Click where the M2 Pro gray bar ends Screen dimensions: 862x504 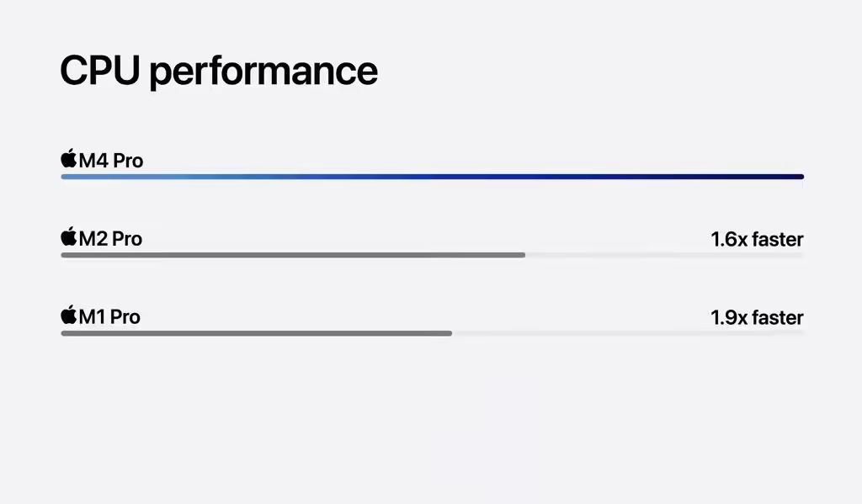[524, 255]
